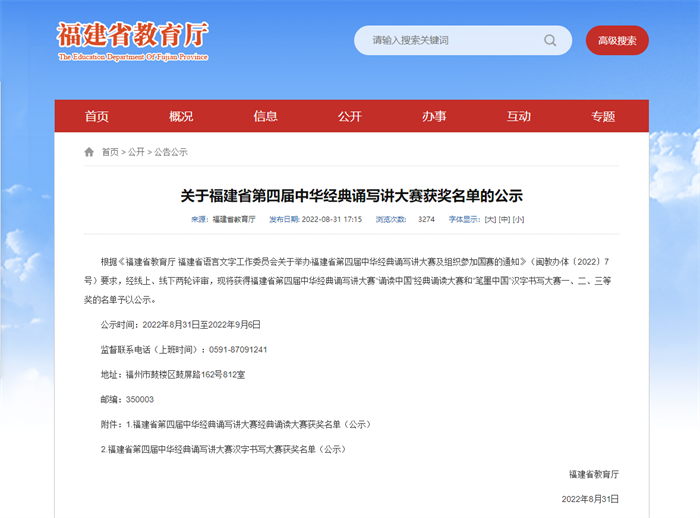Open the 信息 navigation tab
Viewport: 700px width, 518px height.
(x=266, y=117)
